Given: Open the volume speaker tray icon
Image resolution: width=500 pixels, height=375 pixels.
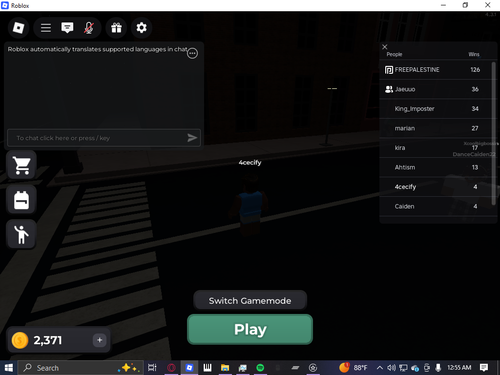Looking at the screenshot, I should [x=391, y=368].
